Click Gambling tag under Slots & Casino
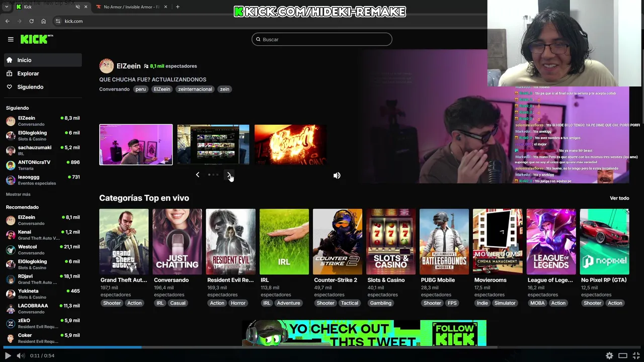This screenshot has height=362, width=644. click(381, 303)
